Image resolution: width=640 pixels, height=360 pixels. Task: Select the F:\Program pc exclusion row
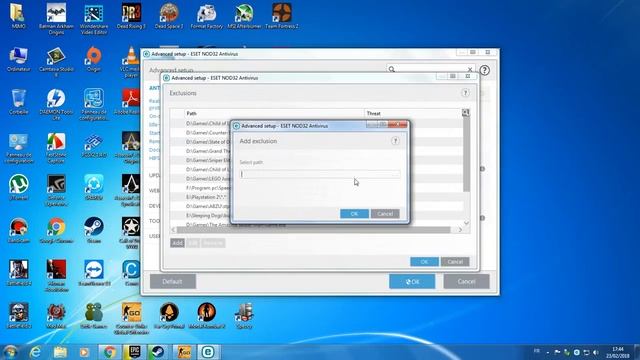click(x=208, y=188)
